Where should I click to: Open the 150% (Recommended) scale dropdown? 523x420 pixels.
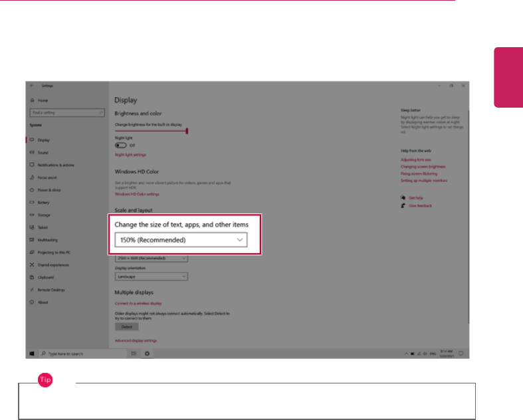pos(181,240)
